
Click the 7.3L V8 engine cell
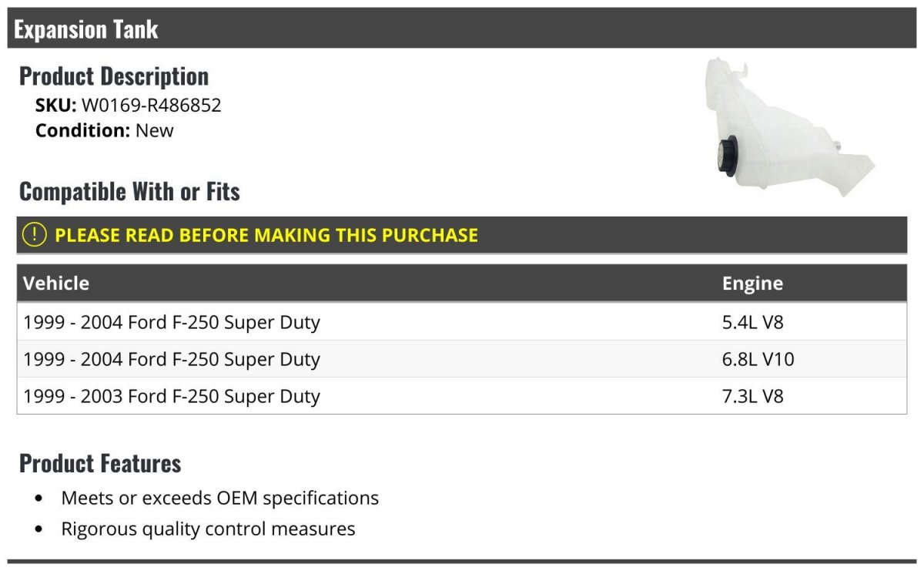pos(752,396)
